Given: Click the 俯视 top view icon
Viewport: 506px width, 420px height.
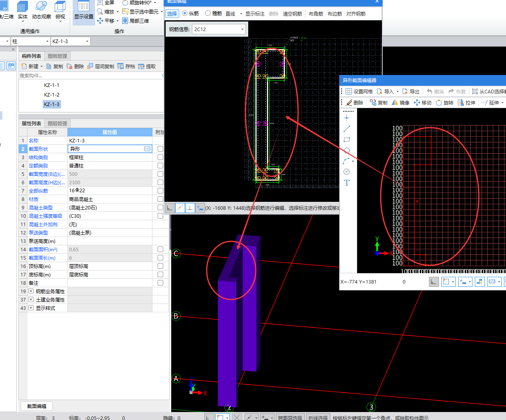Looking at the screenshot, I should tap(60, 11).
